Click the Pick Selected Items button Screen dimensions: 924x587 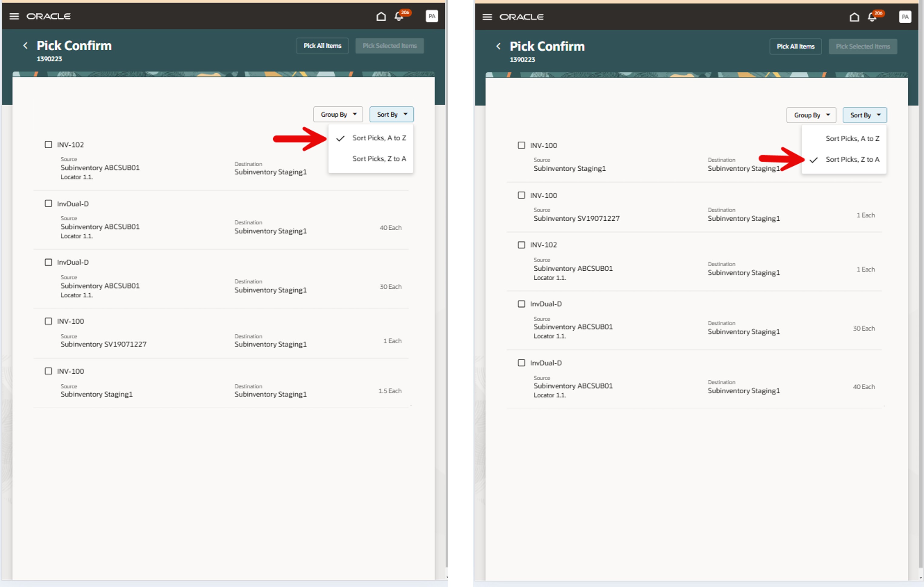(x=389, y=45)
